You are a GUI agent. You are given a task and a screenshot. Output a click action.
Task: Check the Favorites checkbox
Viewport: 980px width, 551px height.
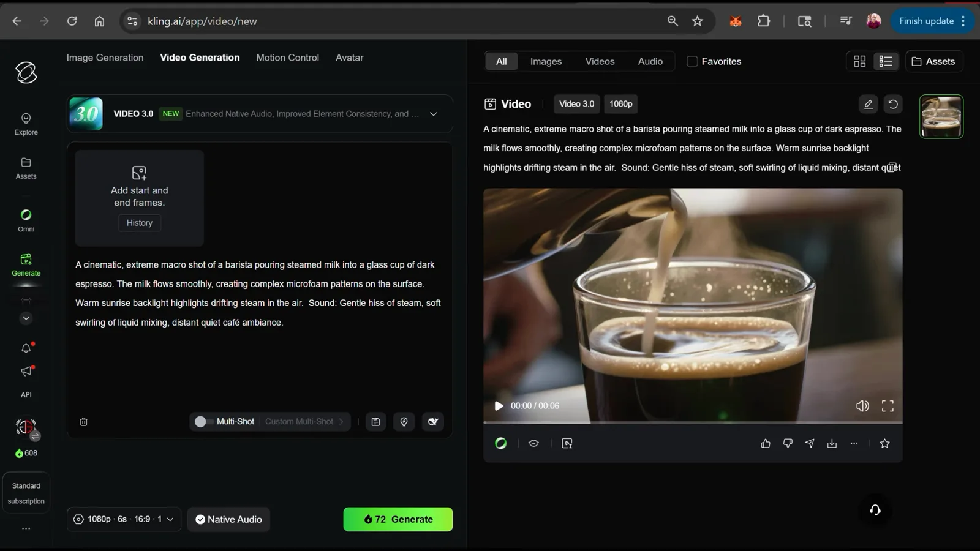point(692,61)
